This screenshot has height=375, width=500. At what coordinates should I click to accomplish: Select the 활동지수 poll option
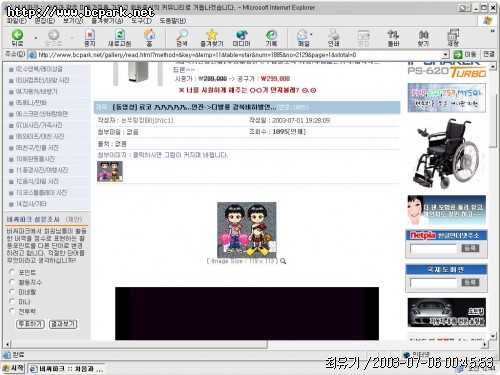click(x=12, y=282)
